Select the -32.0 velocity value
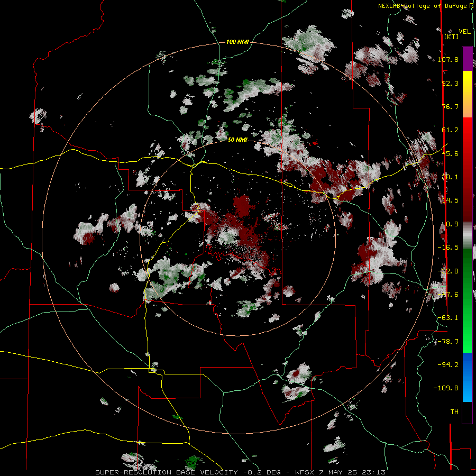Viewport: 476px width, 476px height. tap(448, 271)
